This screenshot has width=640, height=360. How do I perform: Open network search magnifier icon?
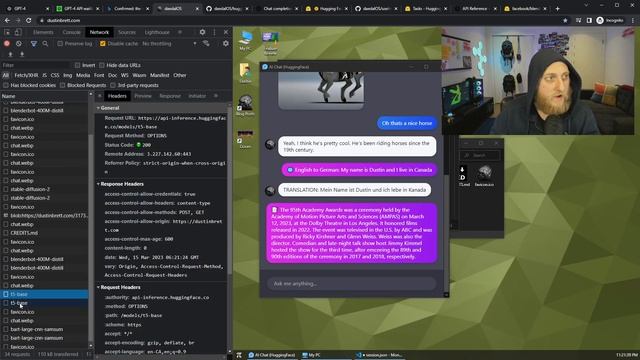(x=45, y=44)
